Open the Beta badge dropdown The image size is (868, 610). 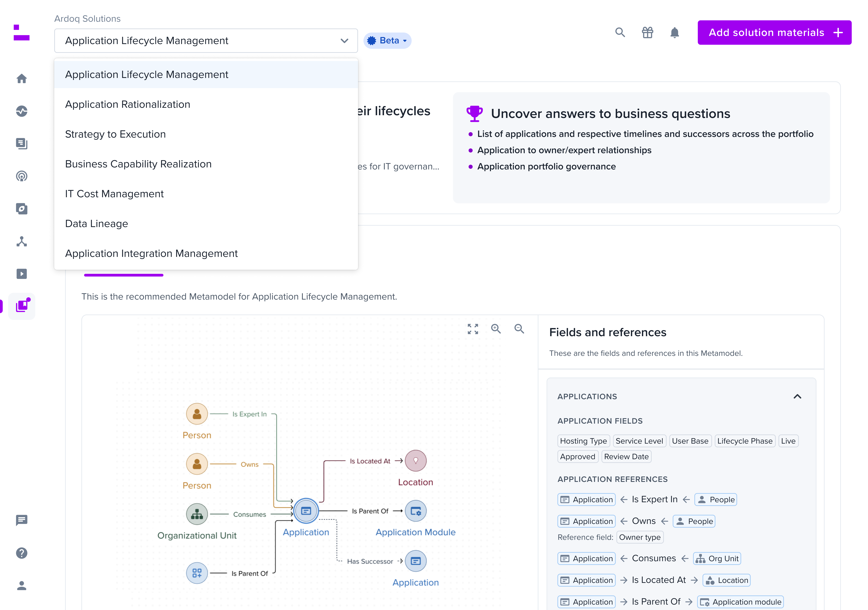tap(387, 40)
